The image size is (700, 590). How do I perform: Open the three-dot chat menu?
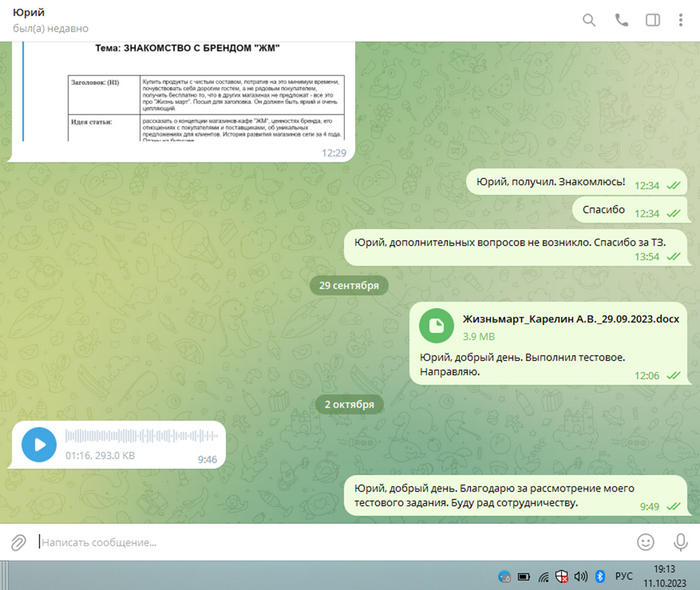pyautogui.click(x=680, y=20)
